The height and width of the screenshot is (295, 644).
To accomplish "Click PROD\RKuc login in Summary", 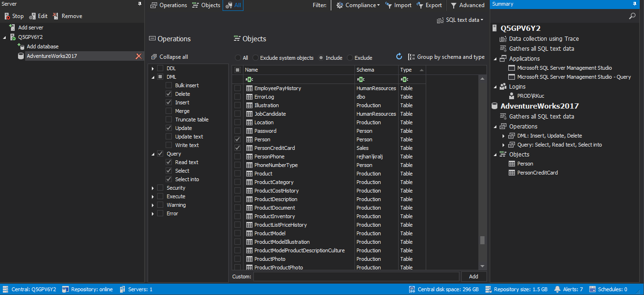I will point(531,96).
